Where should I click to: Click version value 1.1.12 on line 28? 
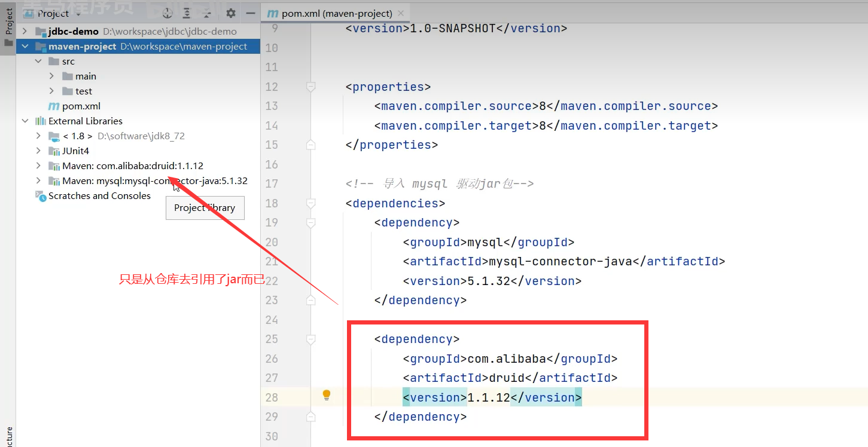pyautogui.click(x=489, y=397)
